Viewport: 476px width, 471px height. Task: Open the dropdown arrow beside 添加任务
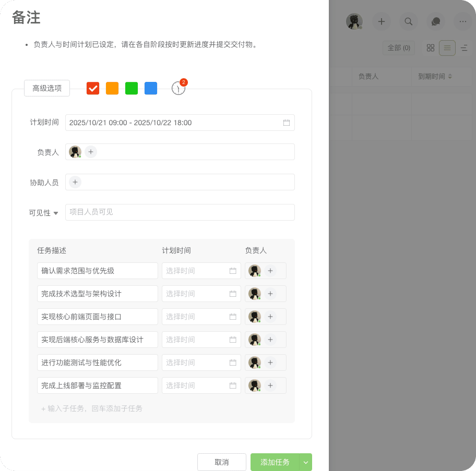(306, 462)
